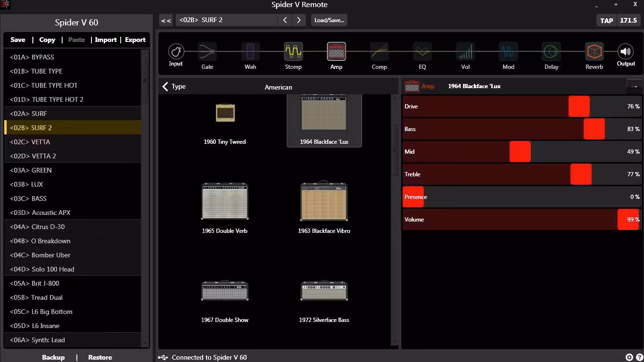Select the Gate block in signal chain
Screen dimensions: 644x362
pos(207,51)
